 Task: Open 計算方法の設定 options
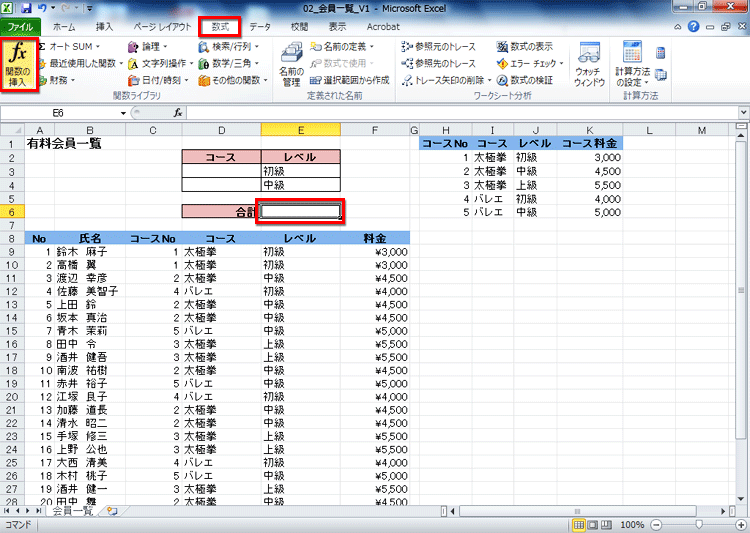[632, 65]
